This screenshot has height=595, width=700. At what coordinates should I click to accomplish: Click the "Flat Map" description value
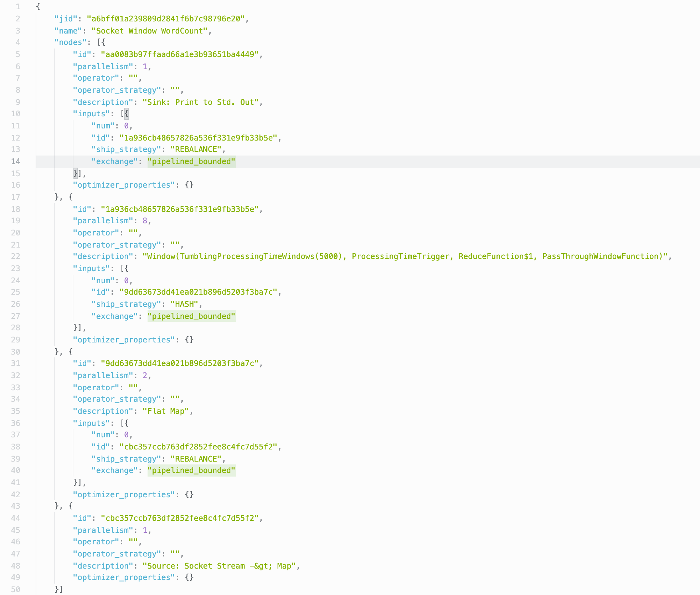tap(166, 411)
